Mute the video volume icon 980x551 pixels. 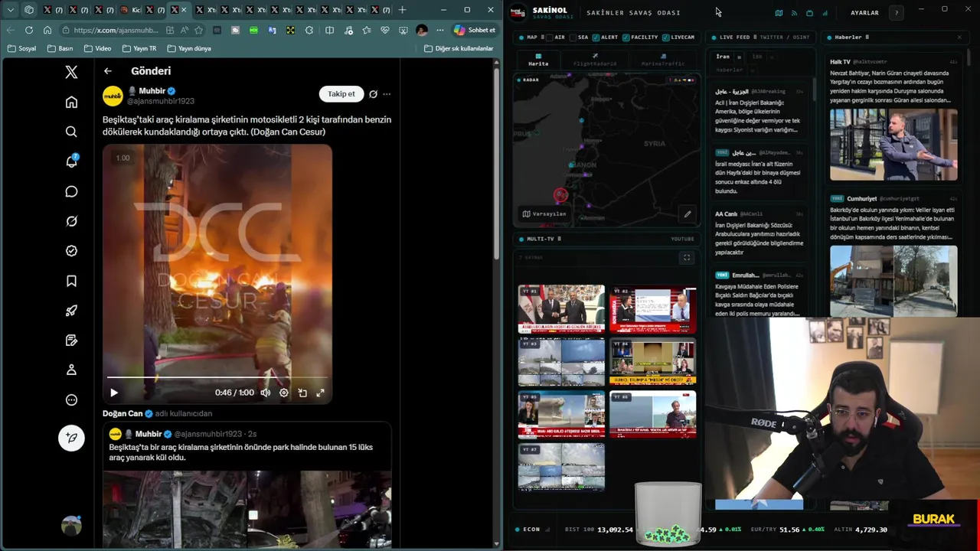click(266, 393)
